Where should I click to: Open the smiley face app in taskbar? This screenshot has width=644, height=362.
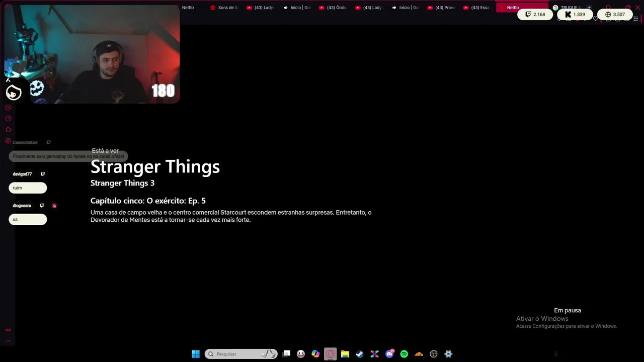(x=301, y=354)
